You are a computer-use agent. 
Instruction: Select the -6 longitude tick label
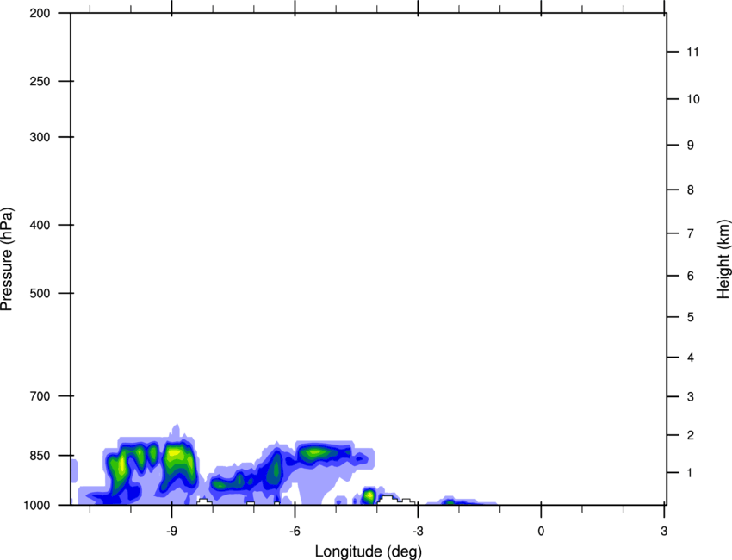tap(295, 529)
